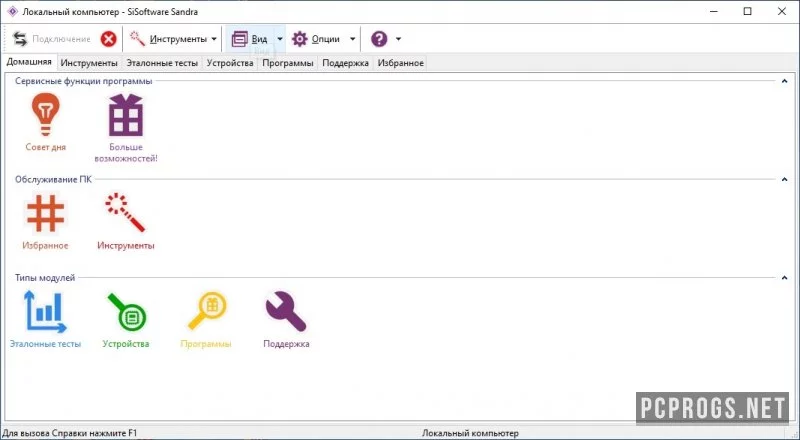Click the Поддержка caption under wrench icon

[286, 344]
